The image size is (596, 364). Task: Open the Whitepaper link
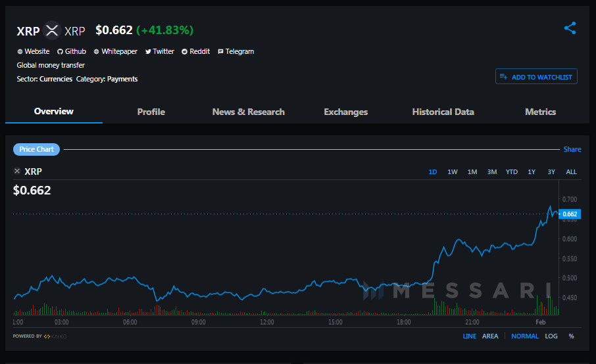(116, 51)
